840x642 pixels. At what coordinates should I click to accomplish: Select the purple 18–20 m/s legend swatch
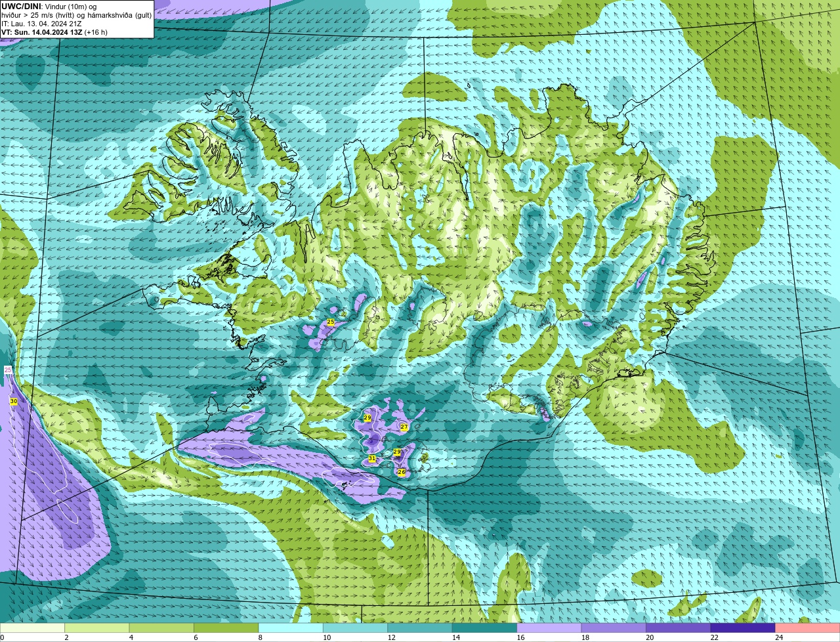pyautogui.click(x=614, y=628)
